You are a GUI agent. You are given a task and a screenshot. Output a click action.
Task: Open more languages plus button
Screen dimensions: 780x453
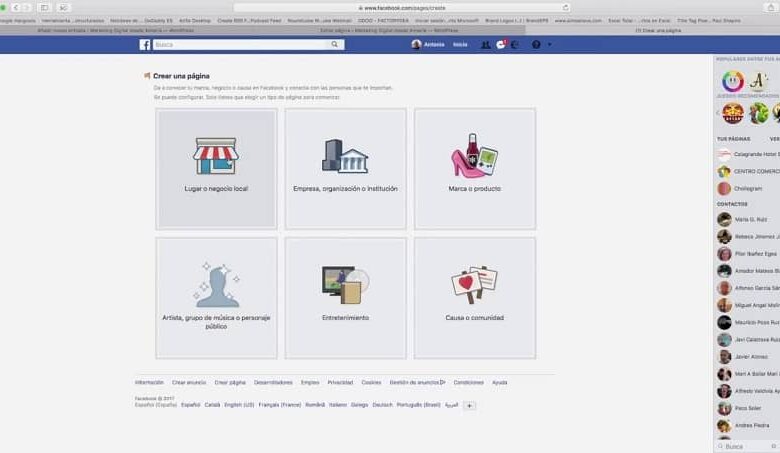click(469, 405)
